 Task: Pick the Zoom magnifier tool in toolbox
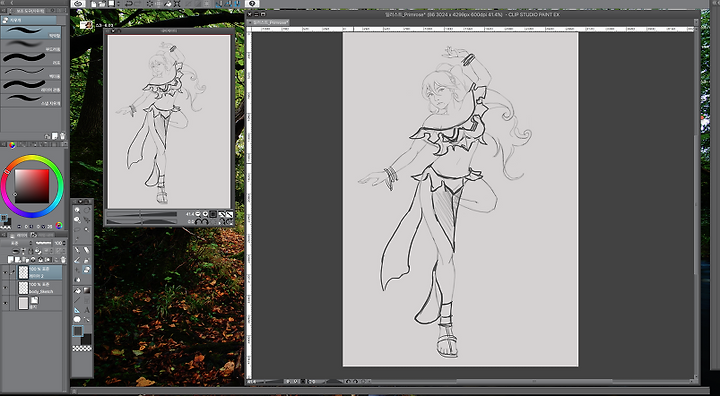click(x=77, y=210)
